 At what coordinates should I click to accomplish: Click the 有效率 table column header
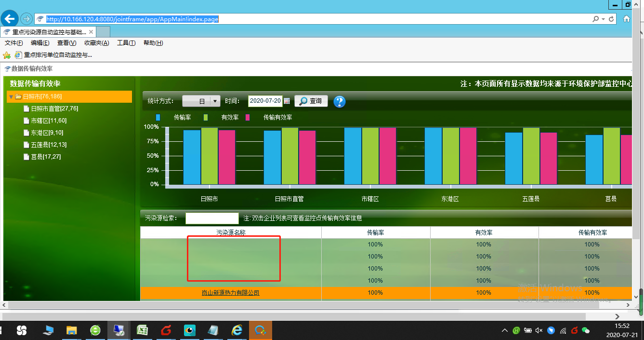[x=484, y=232]
